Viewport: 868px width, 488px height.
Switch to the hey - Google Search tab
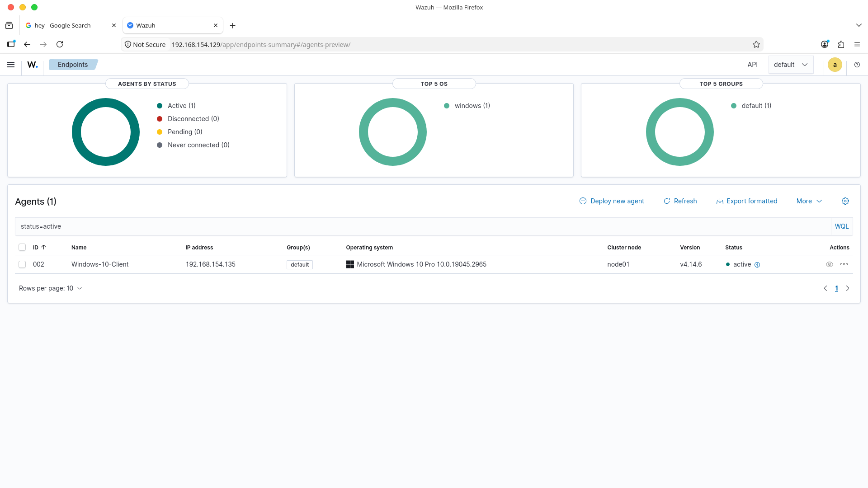pyautogui.click(x=71, y=25)
